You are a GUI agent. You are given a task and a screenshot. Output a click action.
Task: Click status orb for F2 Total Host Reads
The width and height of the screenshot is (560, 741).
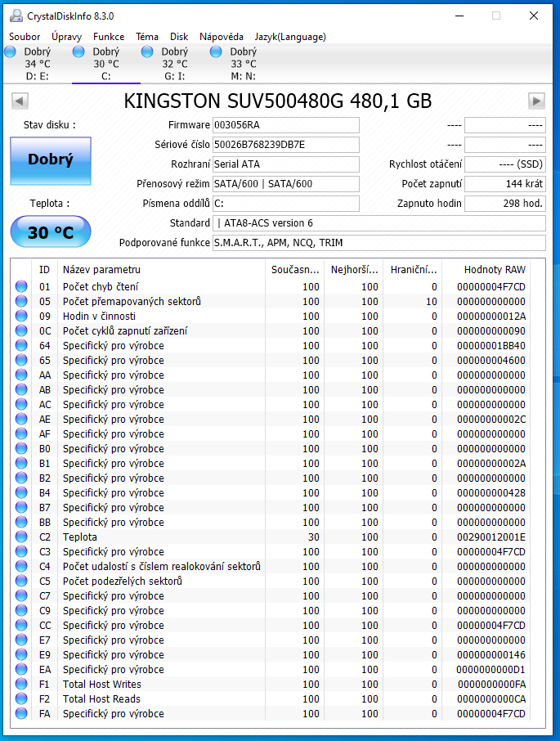click(x=21, y=698)
